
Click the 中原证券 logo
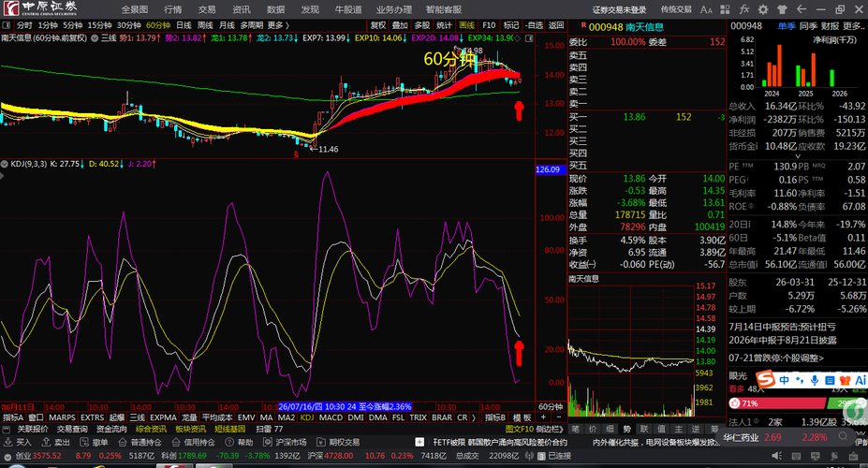coord(41,8)
